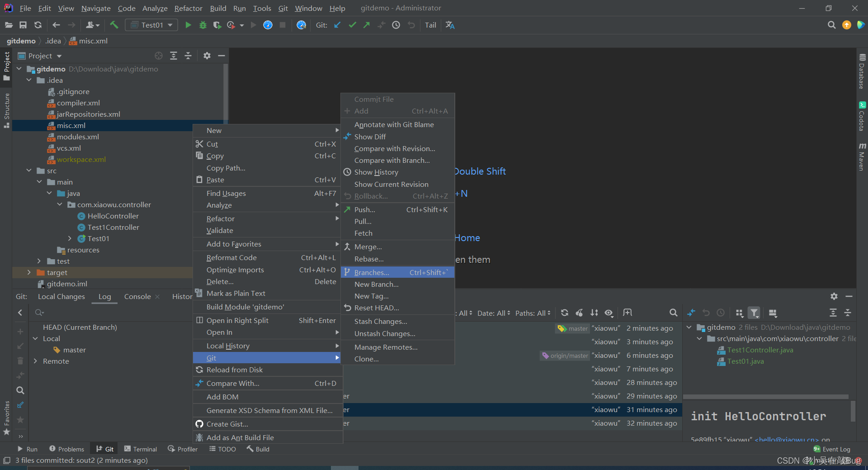Screen dimensions: 868x470
Task: Expand the Test01 class node
Action: point(70,238)
